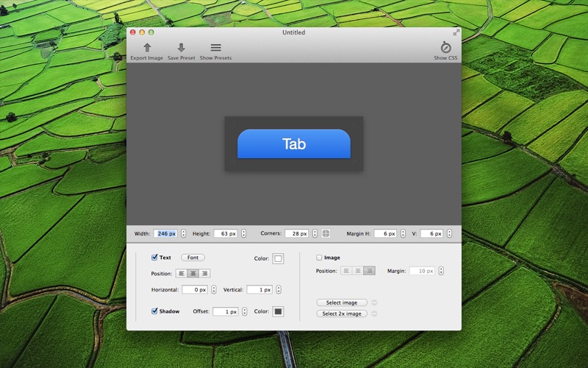Enable the Image checkbox
Viewport: 588px width, 368px height.
pyautogui.click(x=319, y=258)
